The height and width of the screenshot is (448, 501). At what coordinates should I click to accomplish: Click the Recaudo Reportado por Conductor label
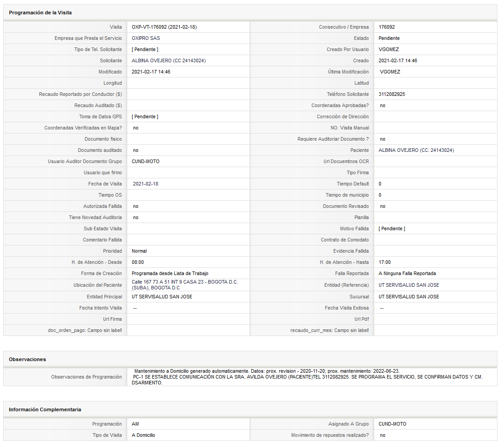point(80,94)
